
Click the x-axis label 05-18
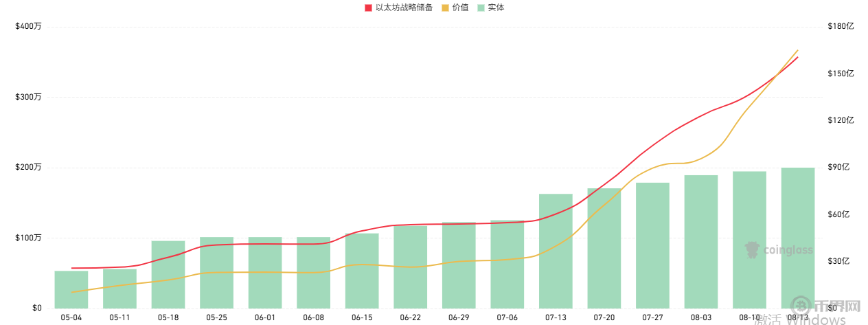pyautogui.click(x=168, y=317)
